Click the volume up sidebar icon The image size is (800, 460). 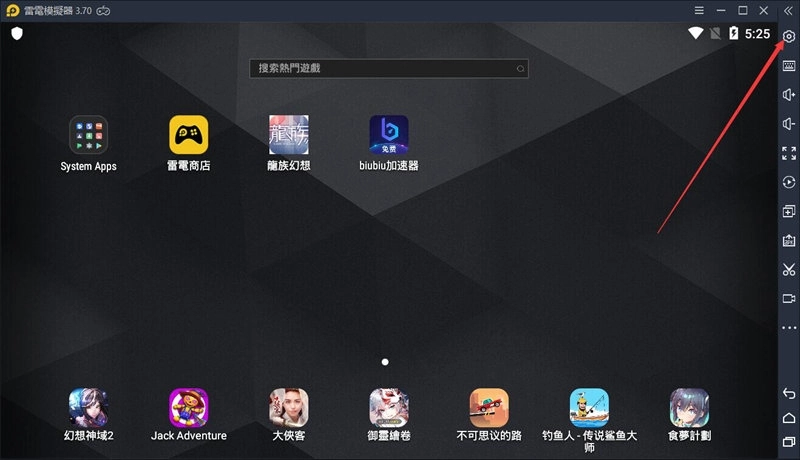point(789,95)
